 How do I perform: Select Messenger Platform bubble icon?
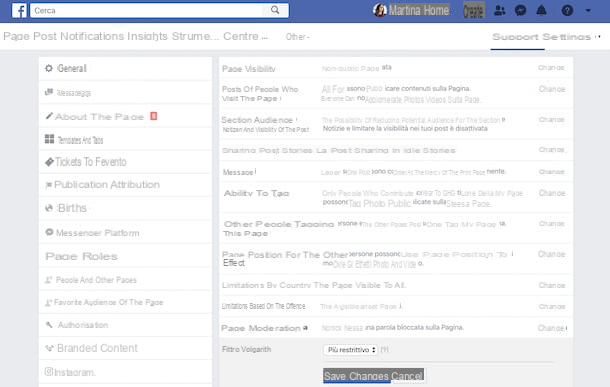coord(49,232)
